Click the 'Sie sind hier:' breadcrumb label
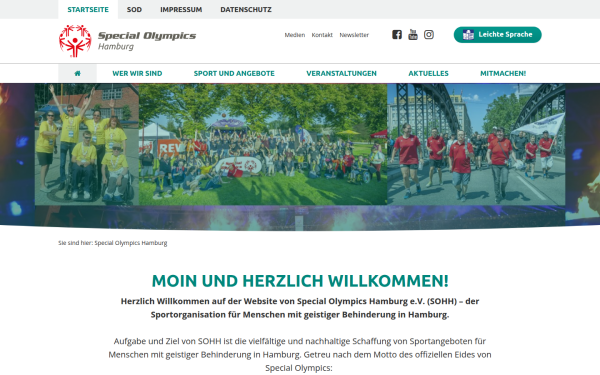This screenshot has height=375, width=600. click(x=76, y=243)
